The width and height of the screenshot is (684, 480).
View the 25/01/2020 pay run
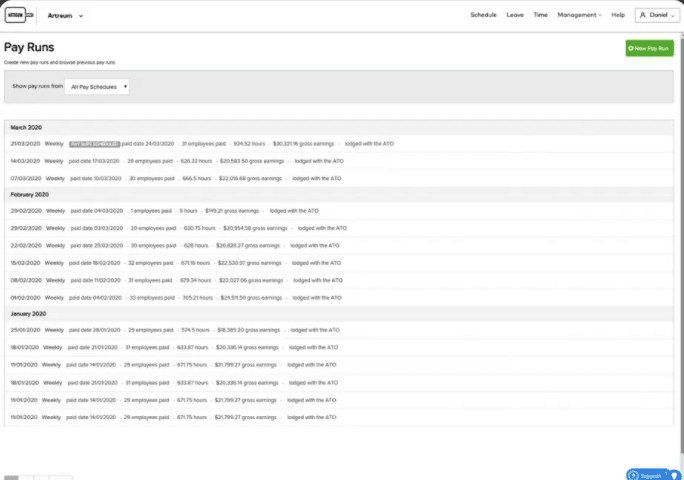pyautogui.click(x=25, y=330)
